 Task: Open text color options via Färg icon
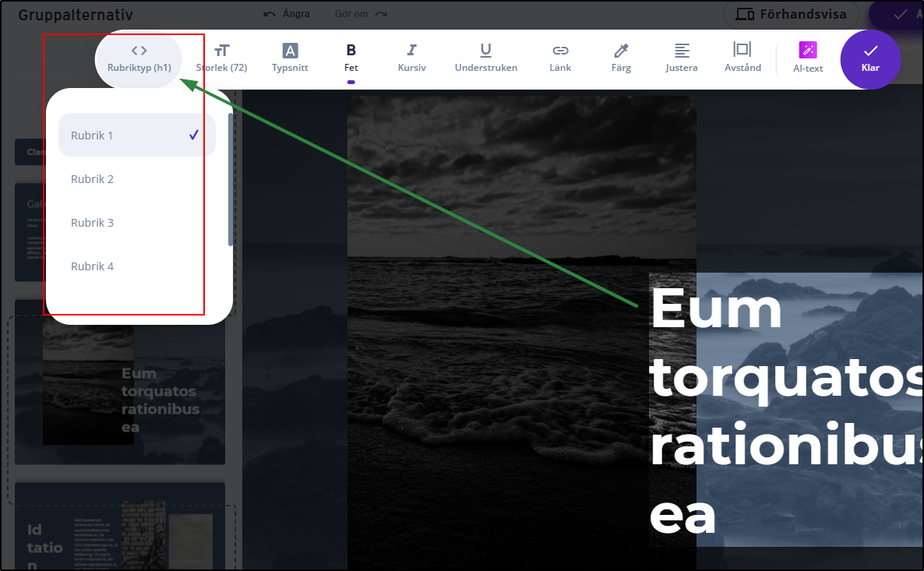click(x=620, y=58)
